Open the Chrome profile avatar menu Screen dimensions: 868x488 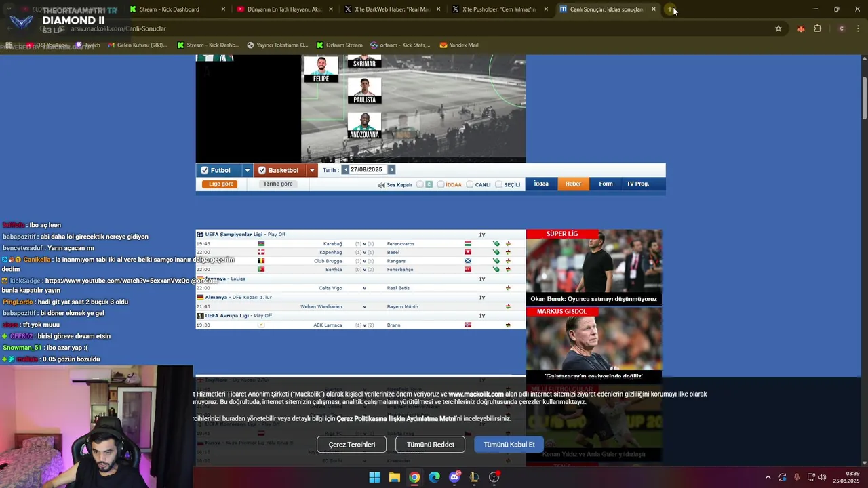842,28
